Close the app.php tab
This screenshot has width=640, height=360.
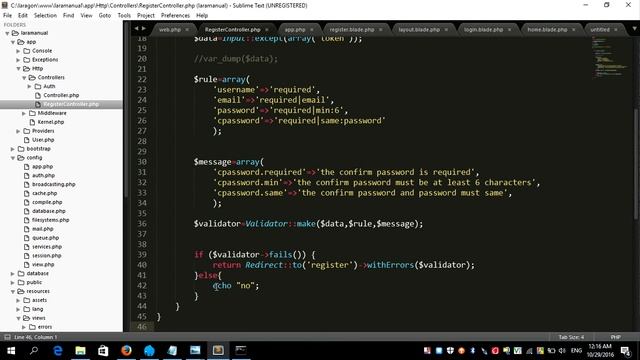(x=312, y=29)
